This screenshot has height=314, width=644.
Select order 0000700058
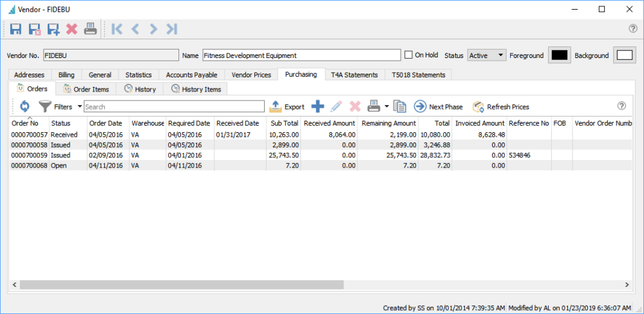(321, 144)
